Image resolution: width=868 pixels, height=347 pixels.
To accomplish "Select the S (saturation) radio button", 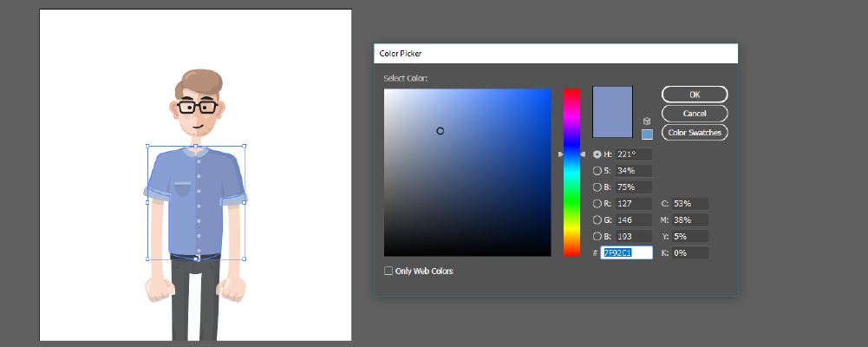I will [x=597, y=170].
